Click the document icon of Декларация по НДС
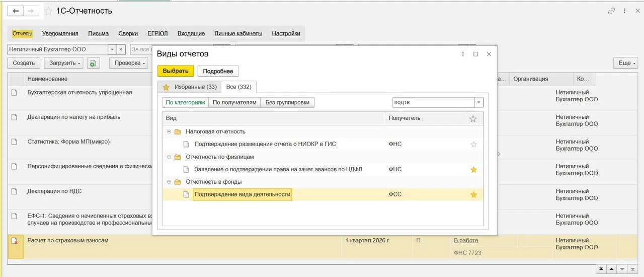Image resolution: width=644 pixels, height=277 pixels. (15, 191)
